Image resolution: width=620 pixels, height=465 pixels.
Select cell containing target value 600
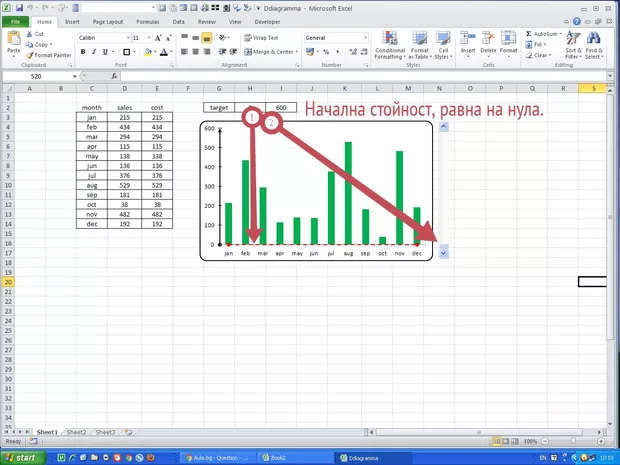coord(281,108)
